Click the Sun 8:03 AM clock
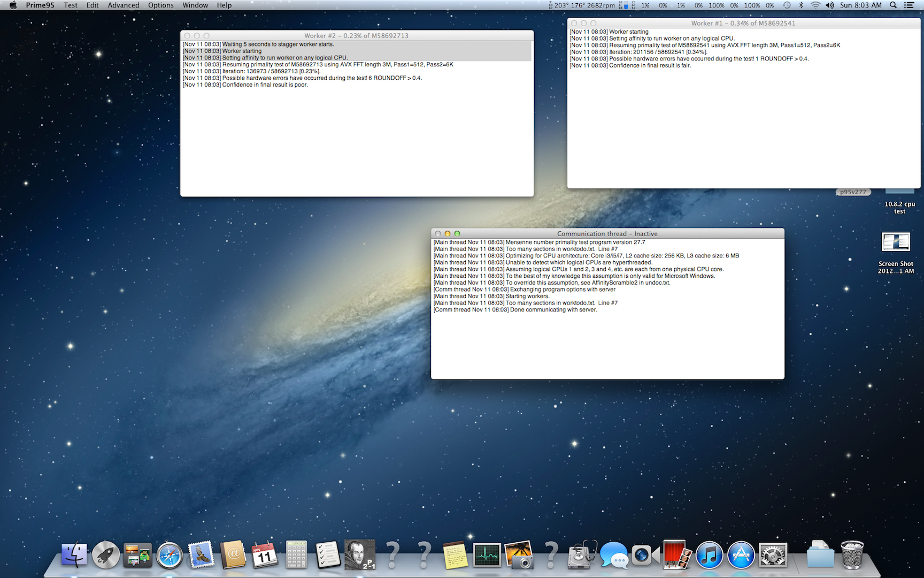 pos(861,5)
